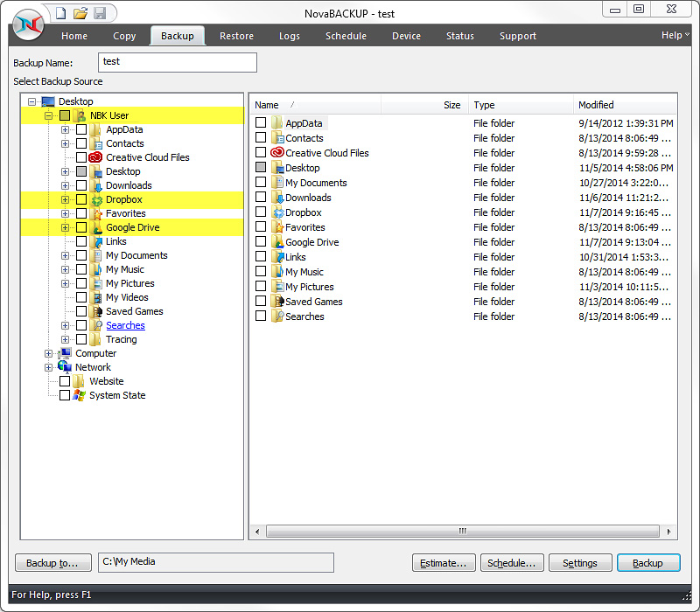
Task: Toggle the Desktop checkbox in file list
Action: 261,167
